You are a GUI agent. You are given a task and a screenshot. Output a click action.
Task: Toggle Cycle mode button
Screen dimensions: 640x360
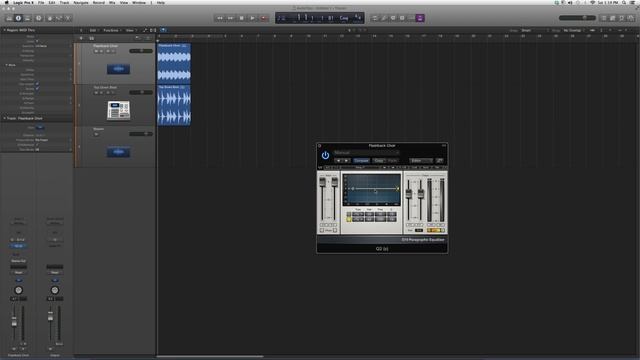374,18
